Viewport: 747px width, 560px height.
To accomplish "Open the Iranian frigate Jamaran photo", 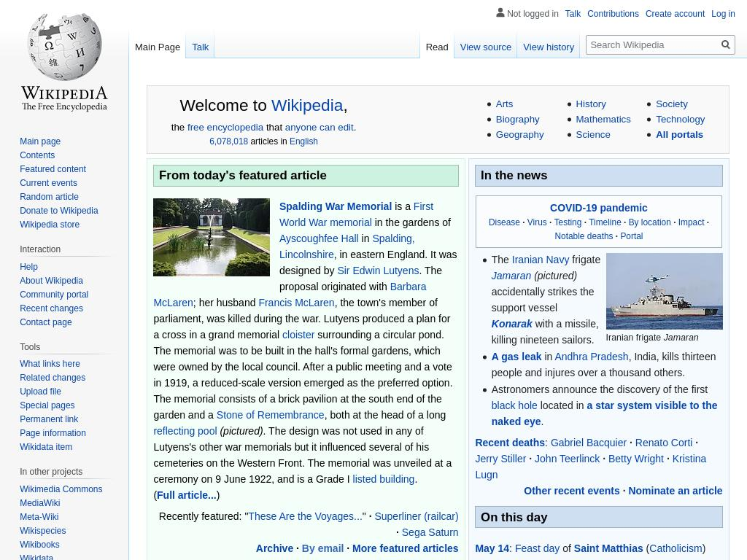I will tap(664, 292).
